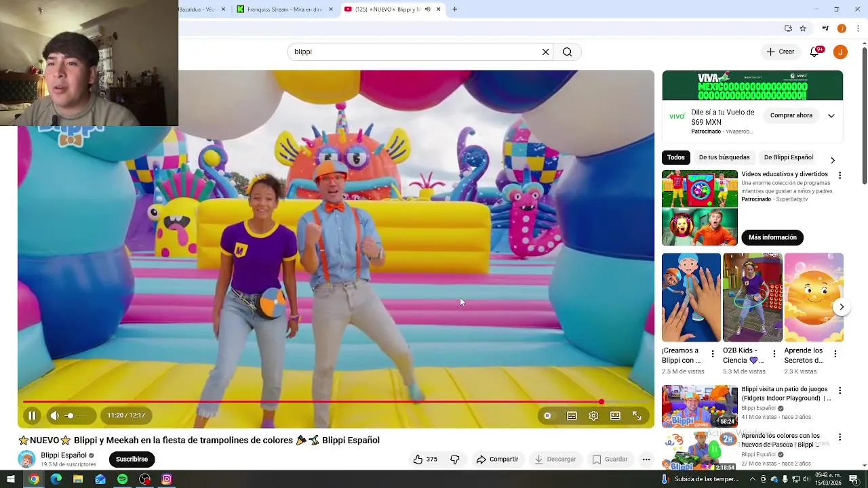
Task: Open options for Aprende los colores video
Action: (x=840, y=437)
